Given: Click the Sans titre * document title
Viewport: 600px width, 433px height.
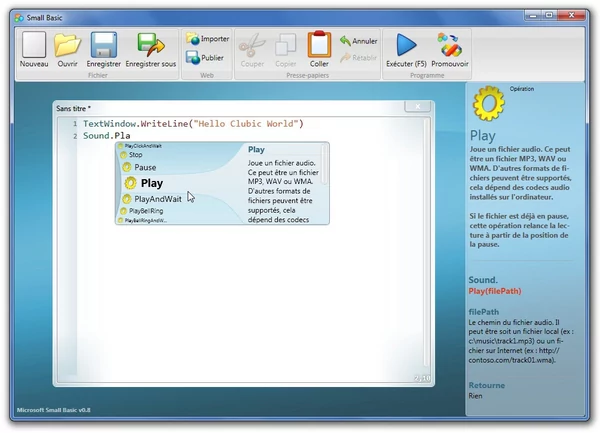Looking at the screenshot, I should click(73, 109).
